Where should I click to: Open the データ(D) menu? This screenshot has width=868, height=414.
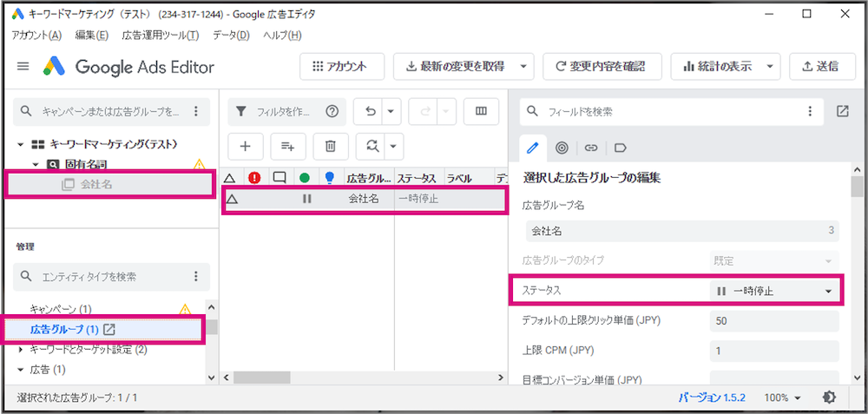pyautogui.click(x=232, y=36)
